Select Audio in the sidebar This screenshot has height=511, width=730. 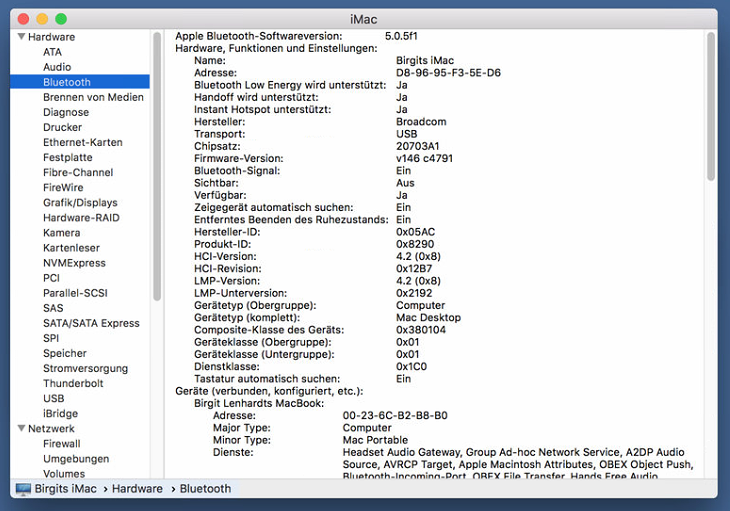point(57,67)
